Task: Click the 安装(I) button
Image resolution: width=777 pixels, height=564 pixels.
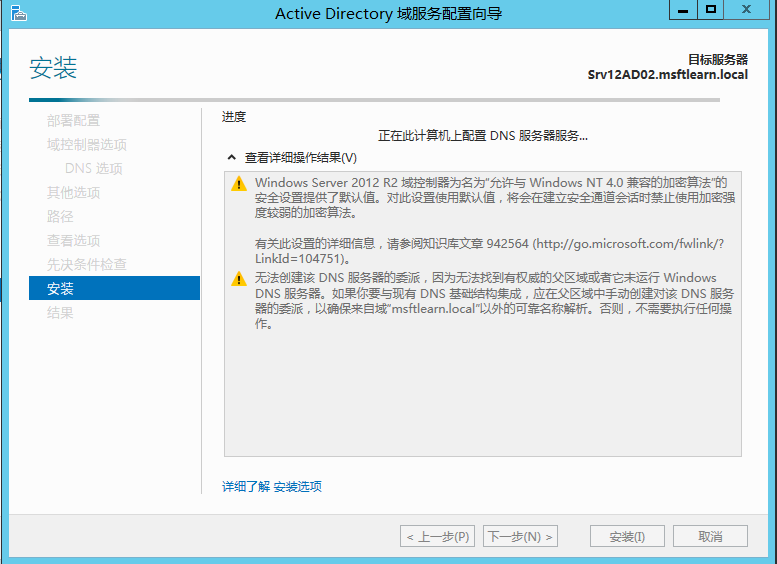Action: [x=627, y=536]
